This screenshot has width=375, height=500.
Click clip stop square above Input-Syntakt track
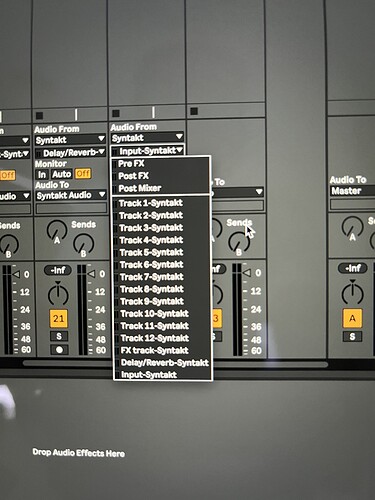pos(116,113)
